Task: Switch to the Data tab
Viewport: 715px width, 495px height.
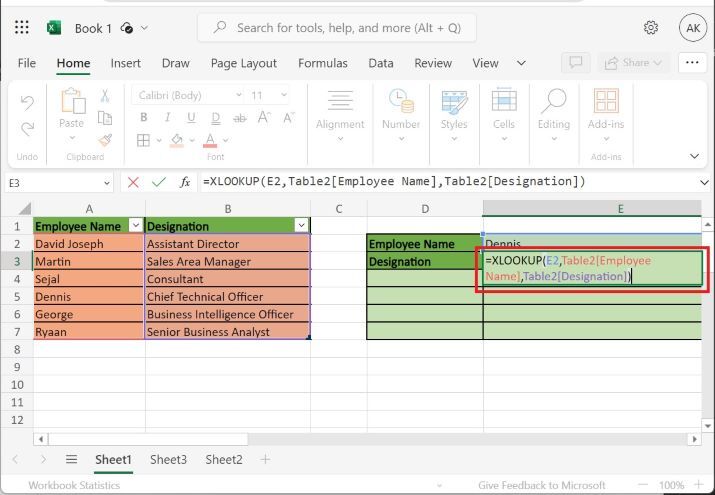Action: [x=381, y=63]
